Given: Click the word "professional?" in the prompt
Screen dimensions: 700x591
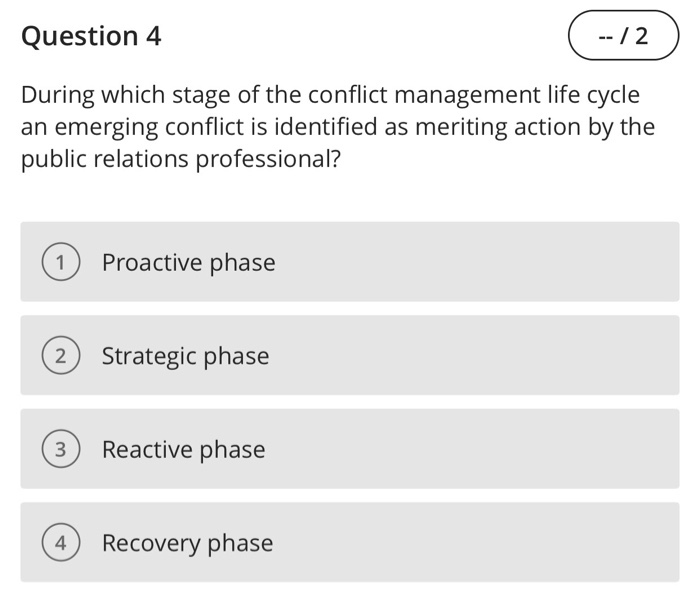Looking at the screenshot, I should click(272, 158).
